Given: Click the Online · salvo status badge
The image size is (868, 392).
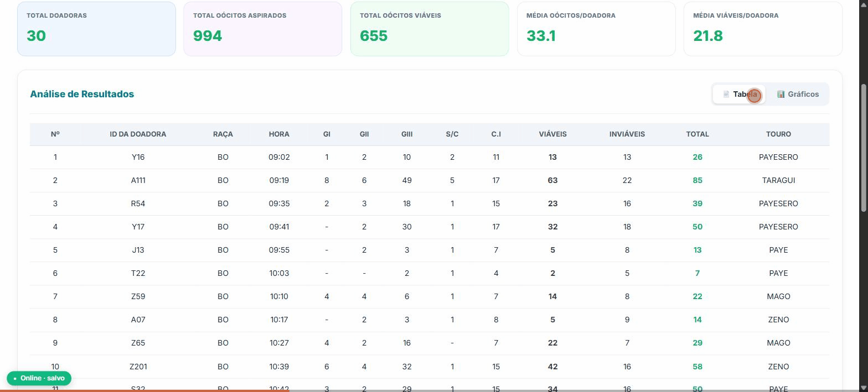Looking at the screenshot, I should (x=39, y=378).
